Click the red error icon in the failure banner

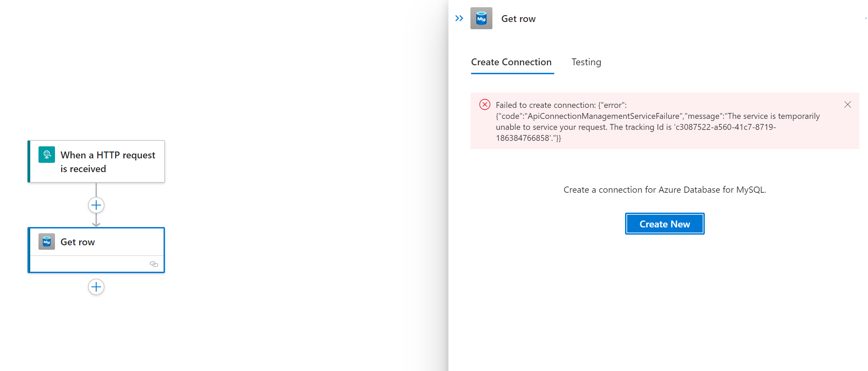(485, 104)
